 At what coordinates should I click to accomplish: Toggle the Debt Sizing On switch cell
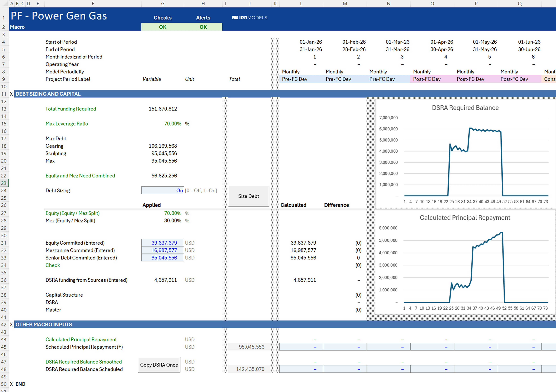pos(163,190)
